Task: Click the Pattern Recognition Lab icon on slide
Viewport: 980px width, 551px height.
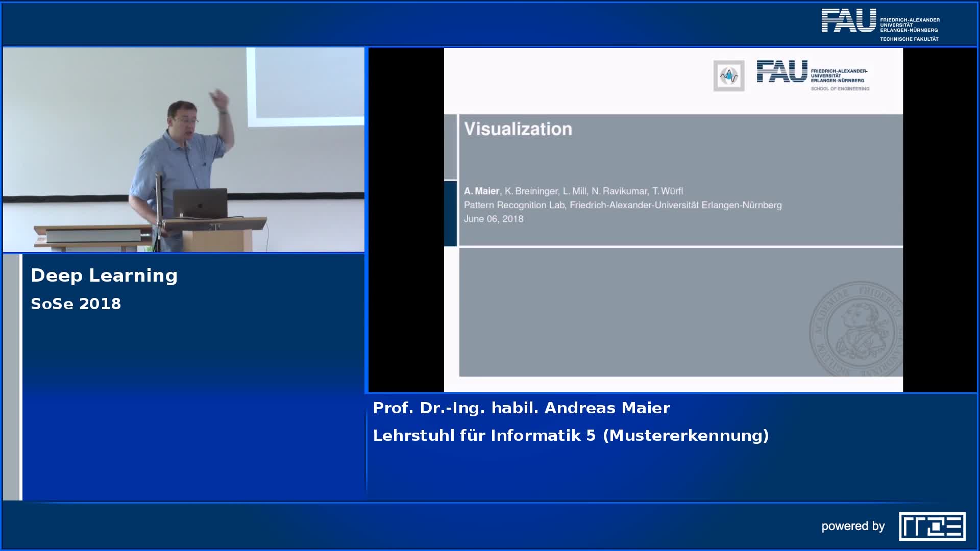Action: coord(728,76)
